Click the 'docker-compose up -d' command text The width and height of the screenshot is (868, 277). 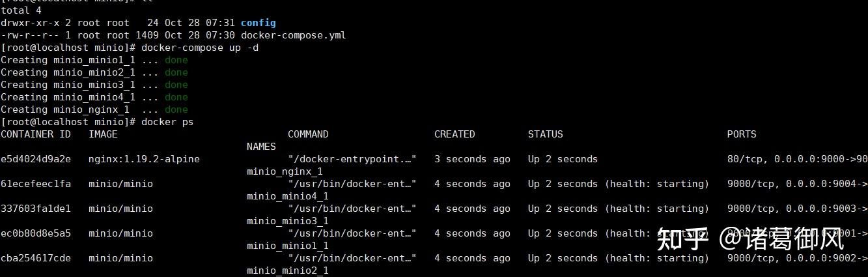point(200,48)
